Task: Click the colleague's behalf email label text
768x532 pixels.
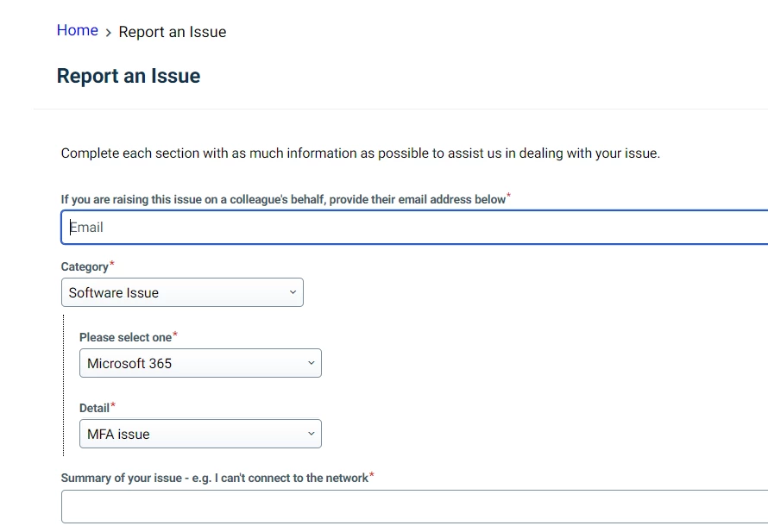Action: [x=283, y=200]
